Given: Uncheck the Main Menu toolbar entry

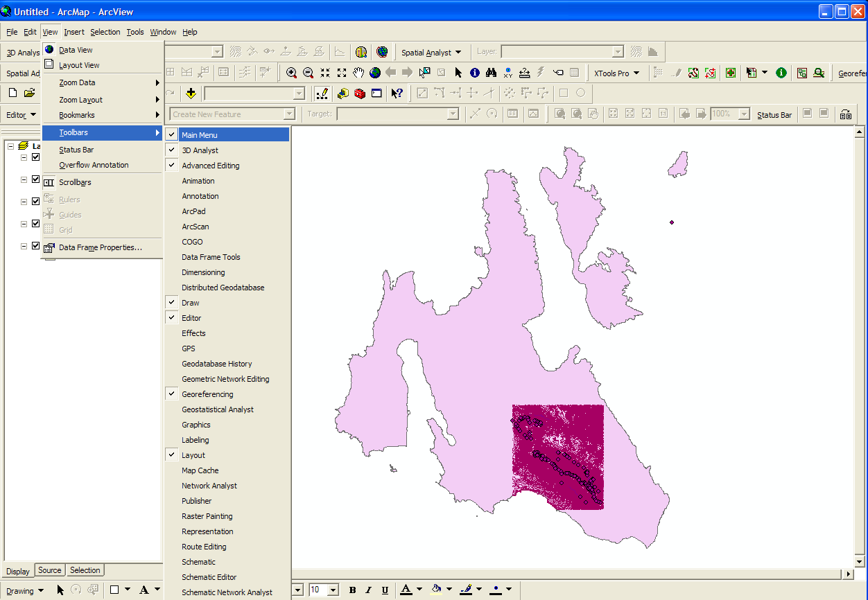Looking at the screenshot, I should [227, 135].
